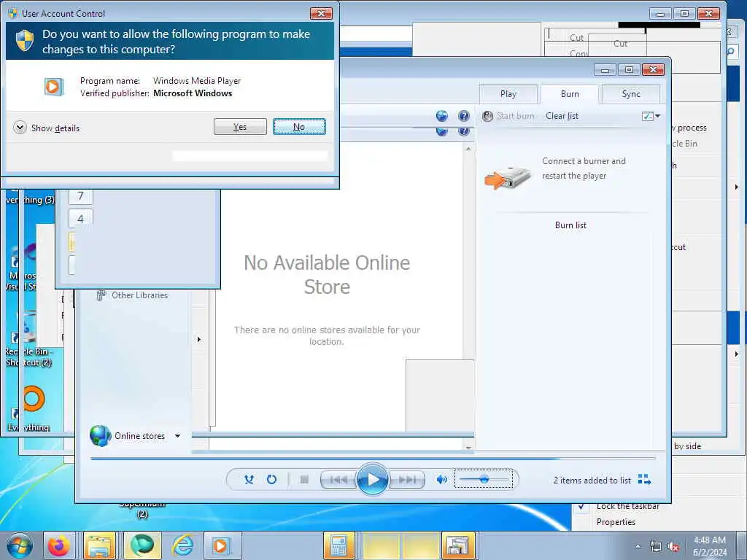
Task: Click the Windows Media Player program icon
Action: 54,87
